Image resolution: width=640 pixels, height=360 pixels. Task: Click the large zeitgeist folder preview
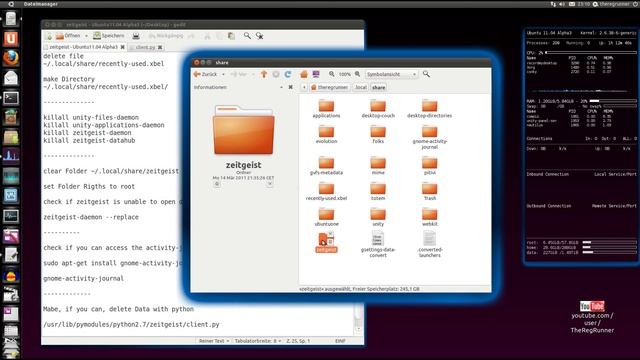tap(243, 130)
